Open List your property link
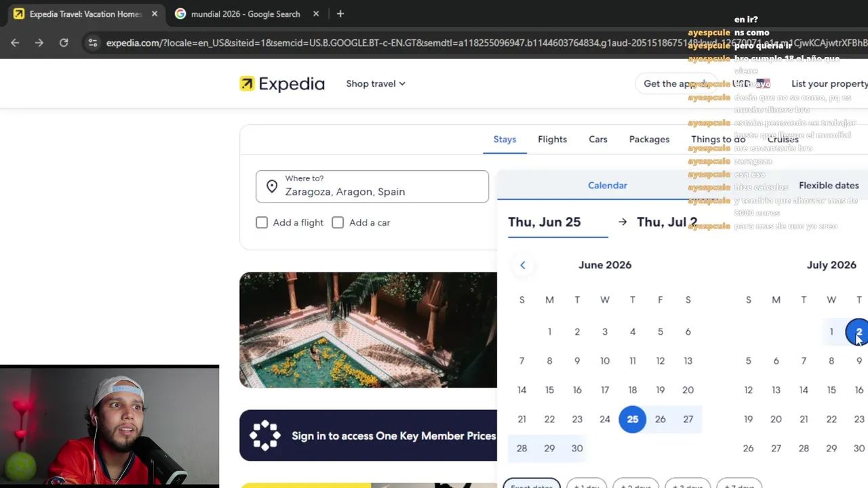 829,83
